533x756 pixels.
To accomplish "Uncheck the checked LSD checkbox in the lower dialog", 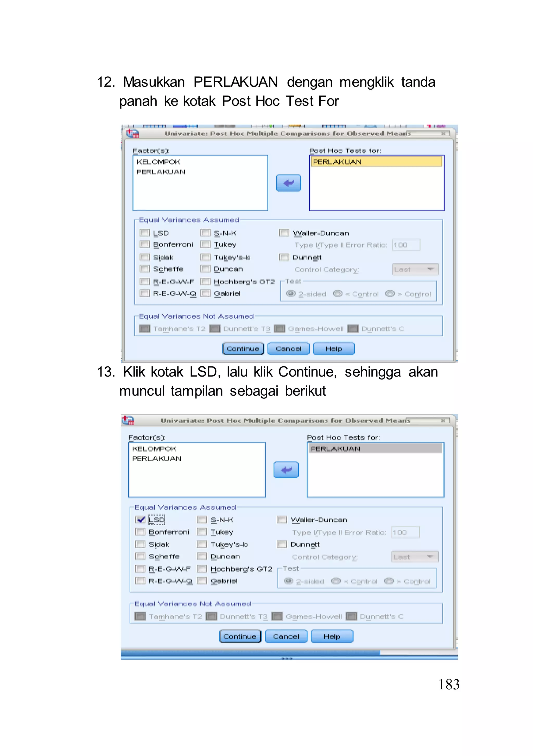I will [x=141, y=520].
